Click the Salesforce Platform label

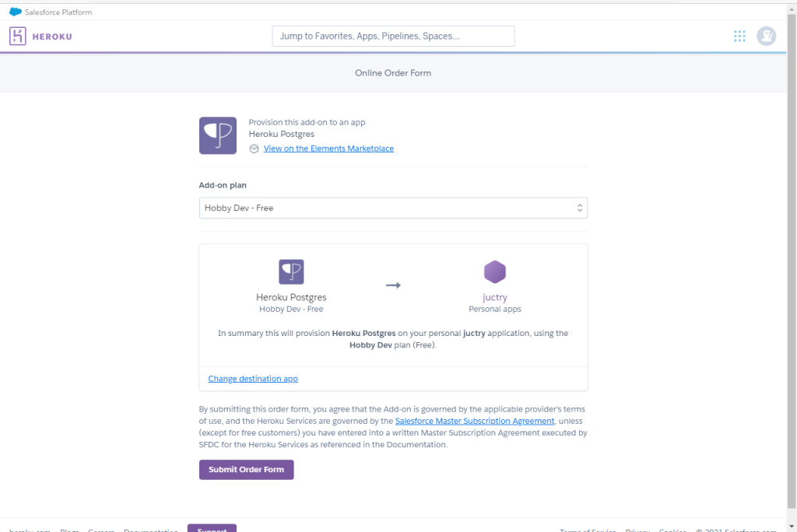click(x=58, y=12)
